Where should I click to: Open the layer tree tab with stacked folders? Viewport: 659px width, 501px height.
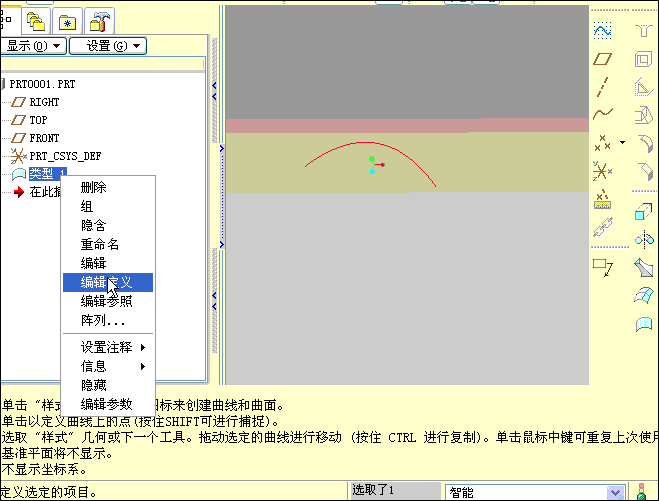[36, 21]
